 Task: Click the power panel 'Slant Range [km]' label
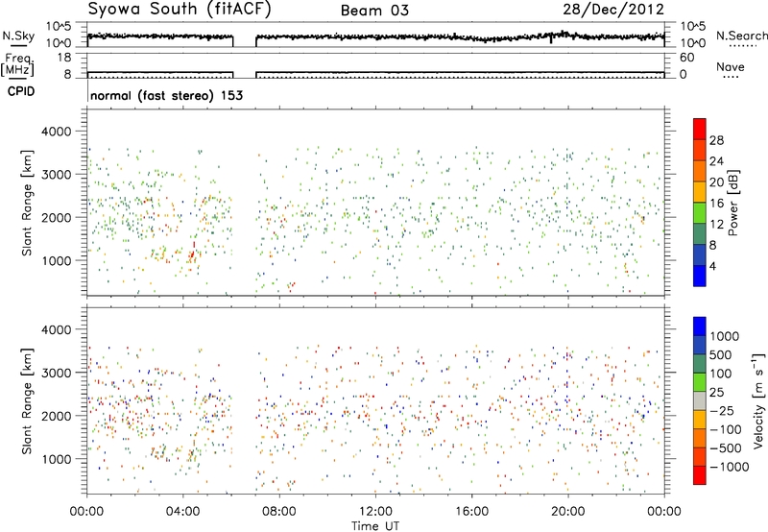tap(27, 203)
